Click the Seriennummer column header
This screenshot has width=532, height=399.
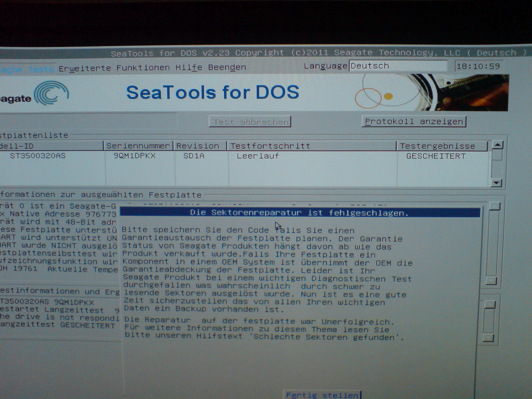click(x=138, y=146)
